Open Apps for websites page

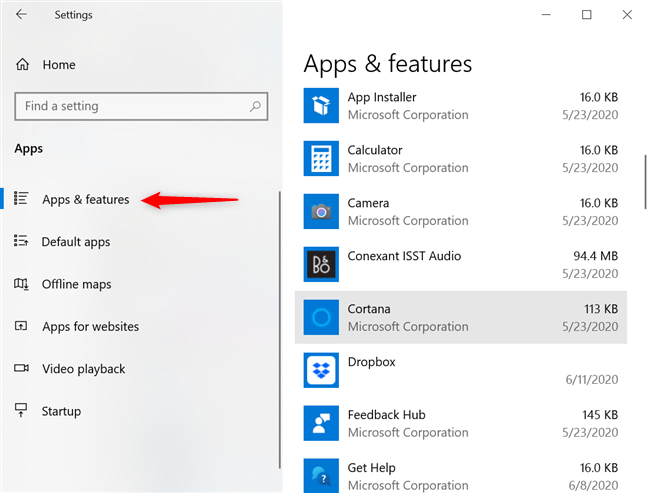pos(90,327)
